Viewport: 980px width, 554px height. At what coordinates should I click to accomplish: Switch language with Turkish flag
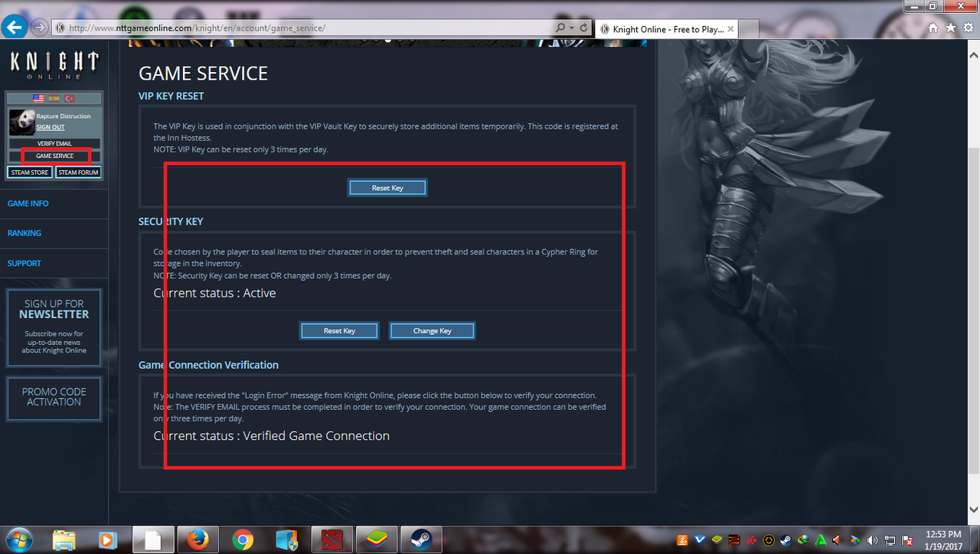point(70,99)
